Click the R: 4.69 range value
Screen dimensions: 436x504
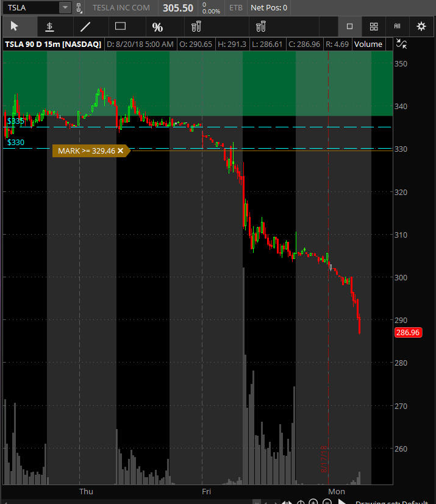coord(337,44)
